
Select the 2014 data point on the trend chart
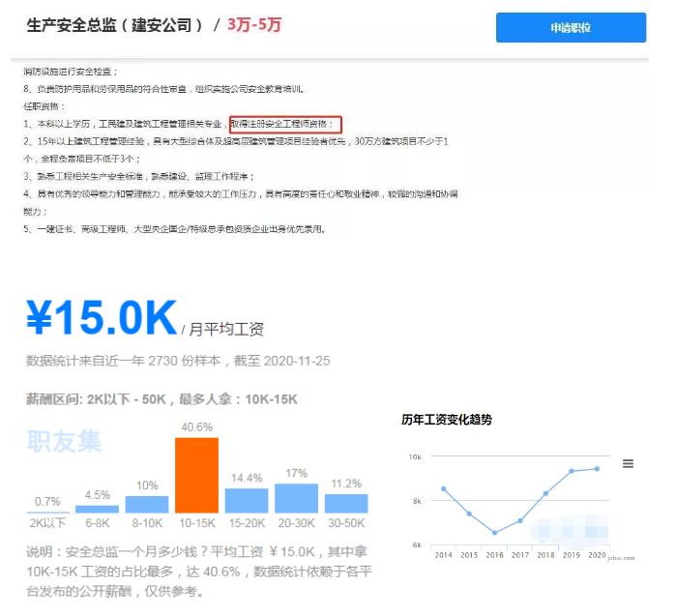[443, 489]
